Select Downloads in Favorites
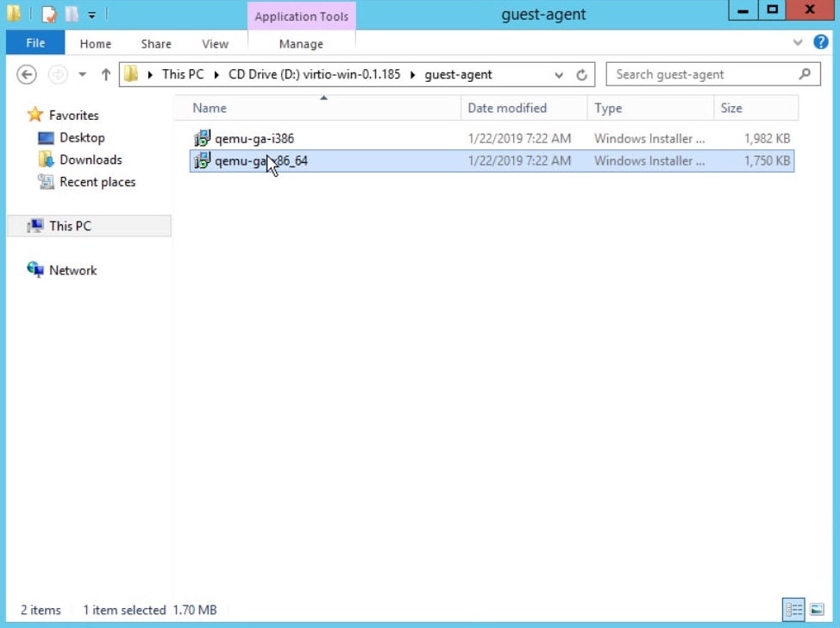 point(91,160)
